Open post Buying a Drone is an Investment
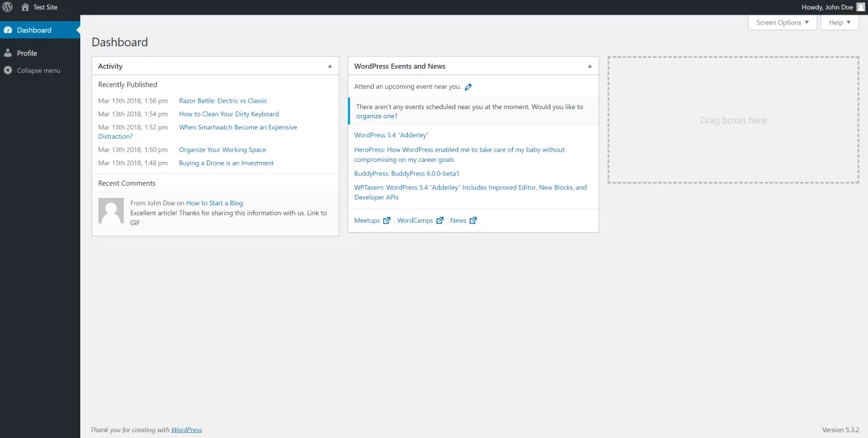 226,163
